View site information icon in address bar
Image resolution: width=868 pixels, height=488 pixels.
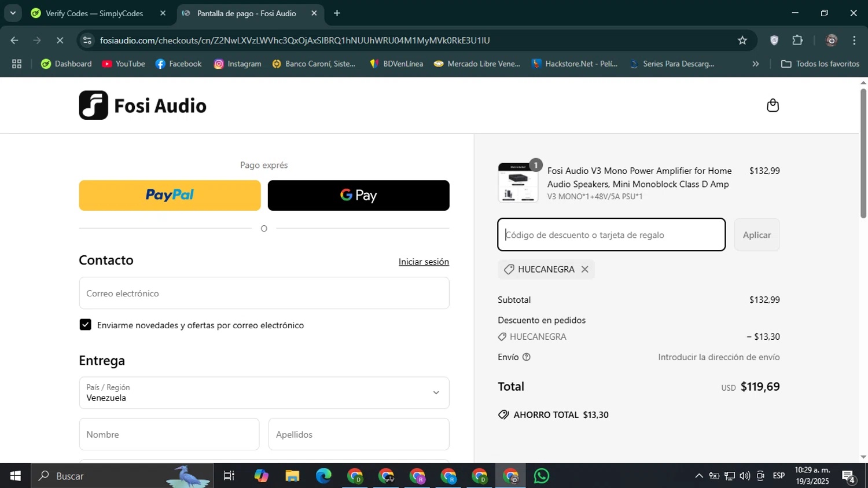(87, 41)
